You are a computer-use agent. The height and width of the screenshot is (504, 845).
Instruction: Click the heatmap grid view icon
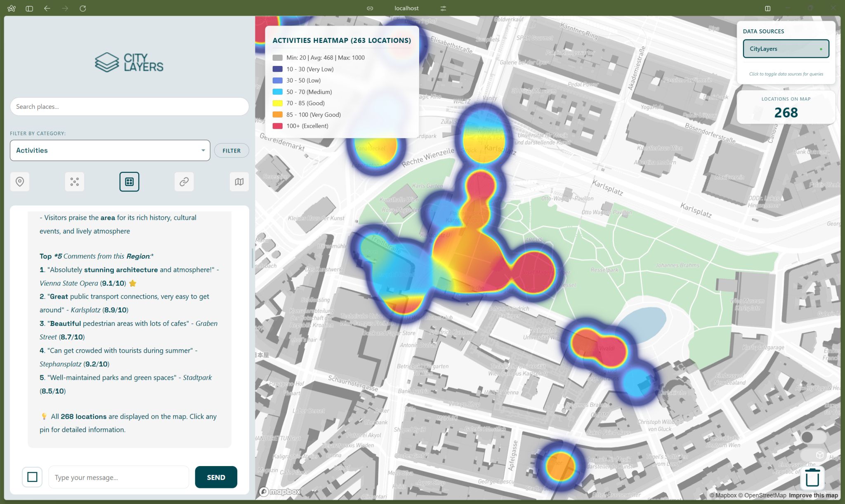click(x=129, y=181)
